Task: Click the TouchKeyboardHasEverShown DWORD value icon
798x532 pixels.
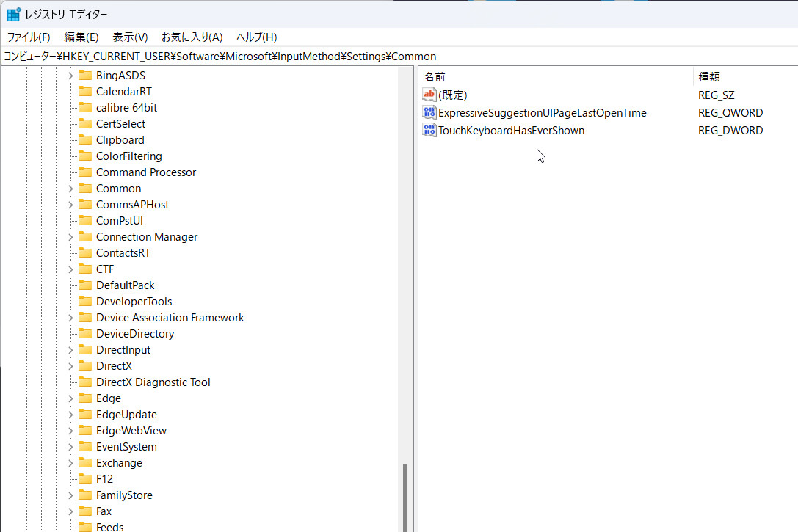Action: (429, 131)
